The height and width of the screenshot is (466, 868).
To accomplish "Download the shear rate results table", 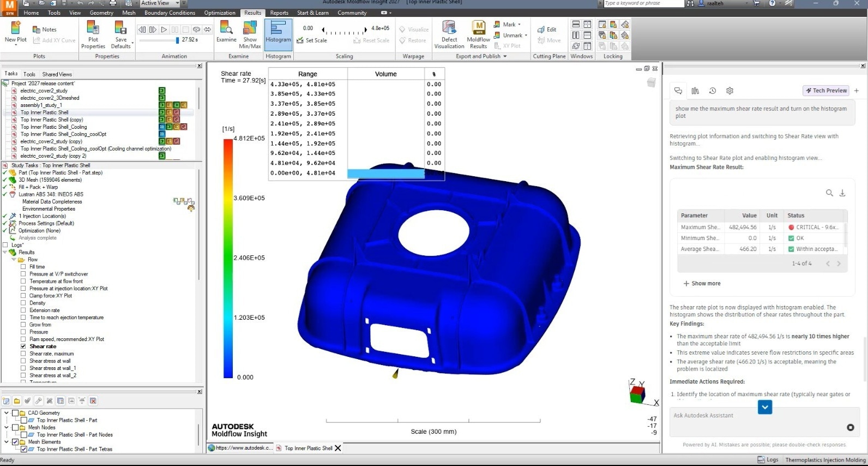I will tap(842, 193).
